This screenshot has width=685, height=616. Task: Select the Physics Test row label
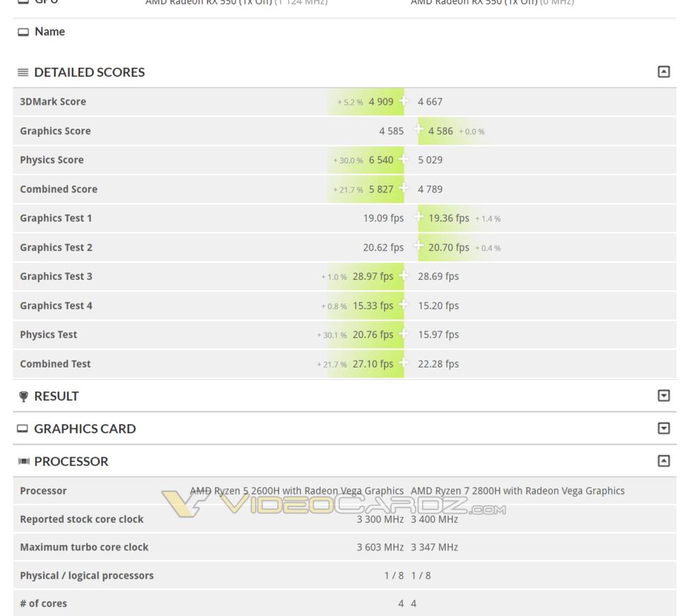coord(49,335)
